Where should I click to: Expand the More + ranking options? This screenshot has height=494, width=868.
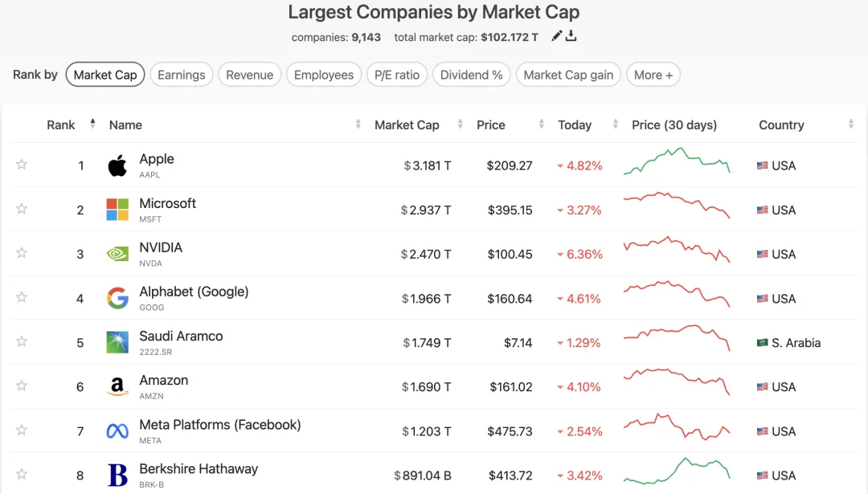[x=653, y=75]
